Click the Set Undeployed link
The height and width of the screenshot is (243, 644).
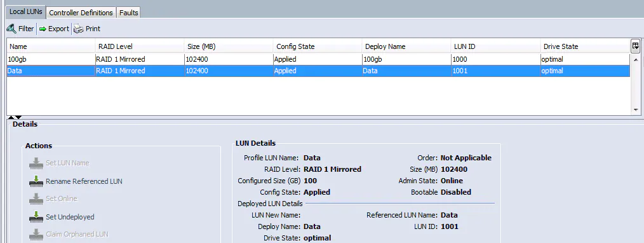tap(70, 217)
